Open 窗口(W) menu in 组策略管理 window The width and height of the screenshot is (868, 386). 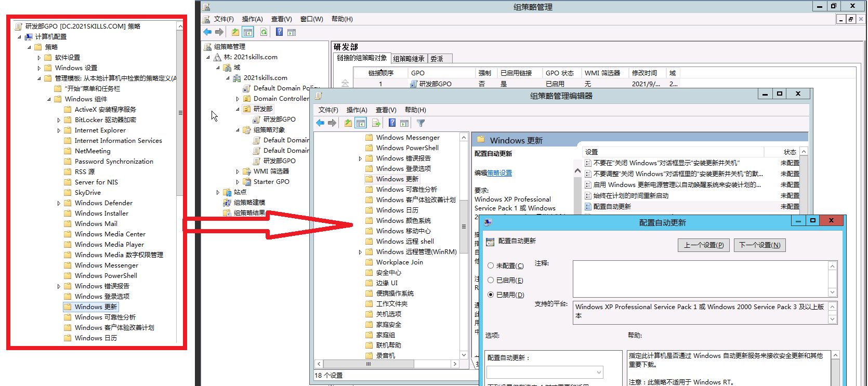coord(312,19)
